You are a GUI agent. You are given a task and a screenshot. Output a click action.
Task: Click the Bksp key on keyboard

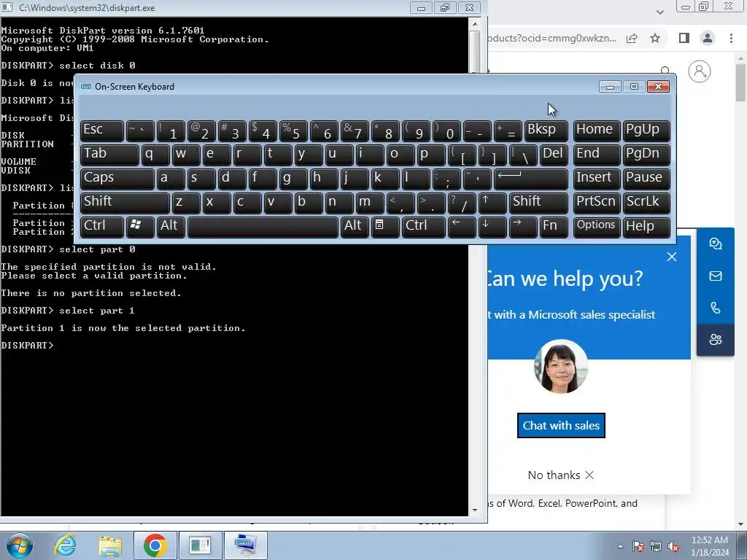click(546, 131)
